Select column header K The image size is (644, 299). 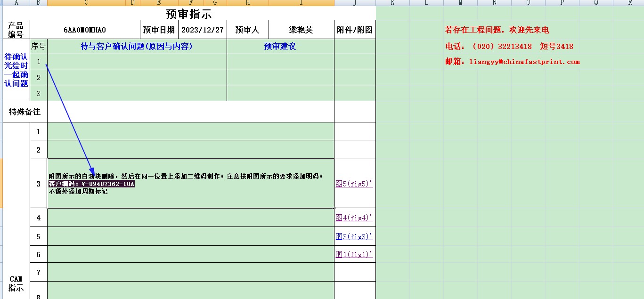[x=392, y=3]
